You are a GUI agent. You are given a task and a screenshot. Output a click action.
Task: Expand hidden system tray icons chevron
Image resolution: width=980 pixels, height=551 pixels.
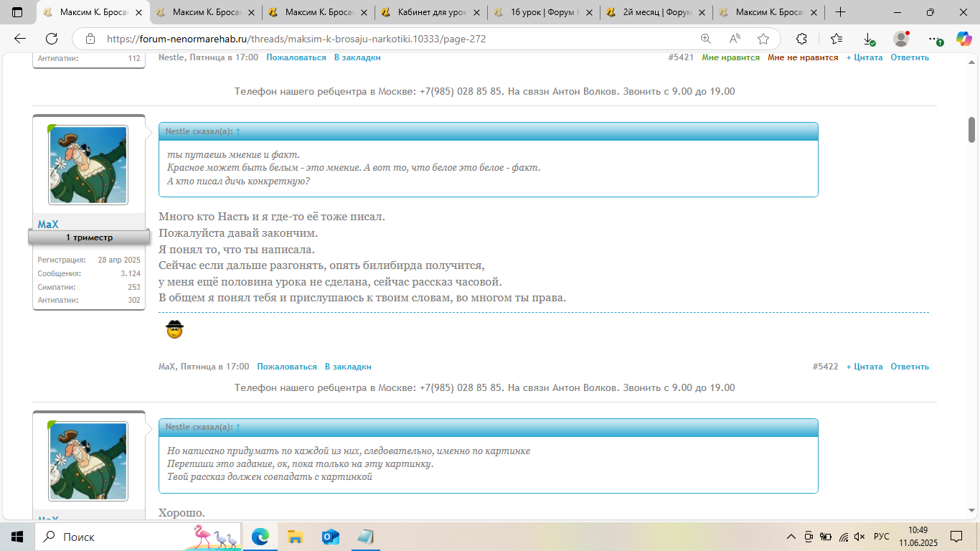[x=791, y=537]
